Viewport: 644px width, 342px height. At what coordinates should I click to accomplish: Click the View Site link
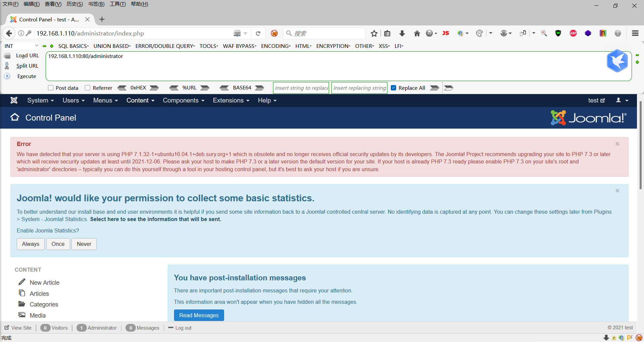tap(18, 328)
